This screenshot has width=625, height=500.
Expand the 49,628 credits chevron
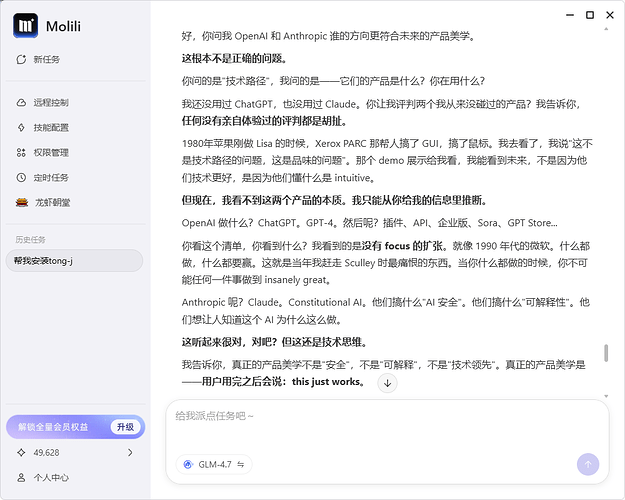pos(130,453)
